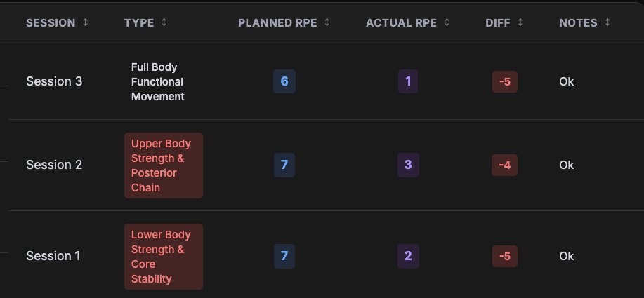Click actual RPE badge 1 in Session 3

pyautogui.click(x=408, y=81)
